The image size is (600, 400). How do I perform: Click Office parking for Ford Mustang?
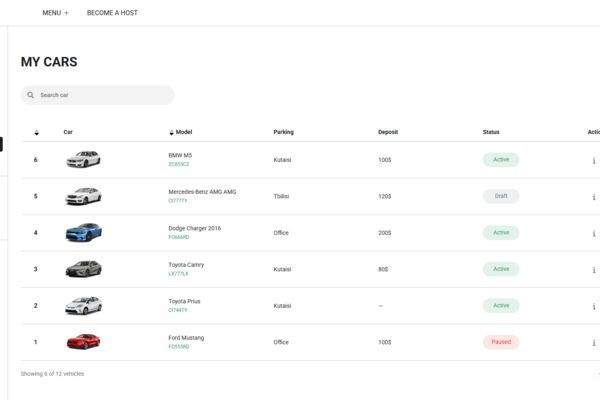[x=281, y=342]
